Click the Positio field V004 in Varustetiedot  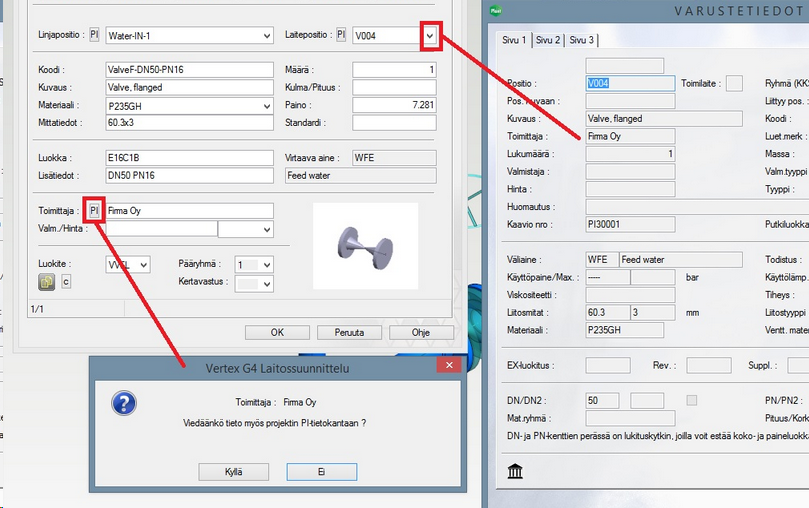click(630, 83)
